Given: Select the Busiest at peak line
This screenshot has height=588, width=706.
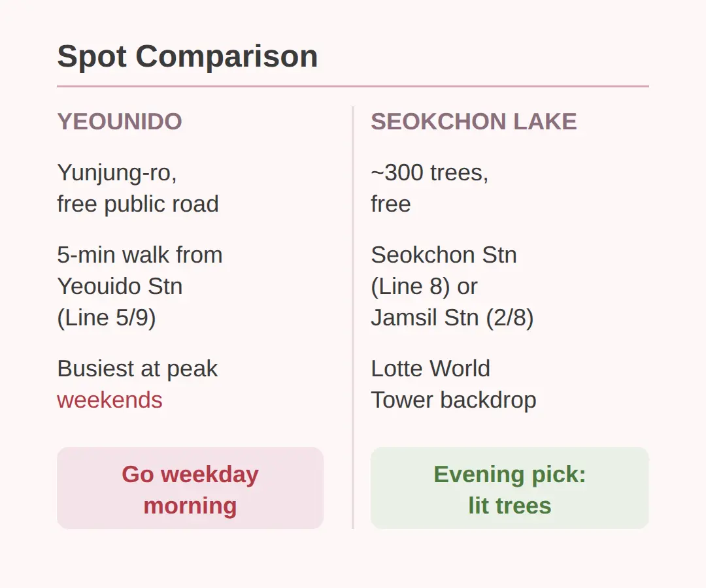Looking at the screenshot, I should coord(137,369).
